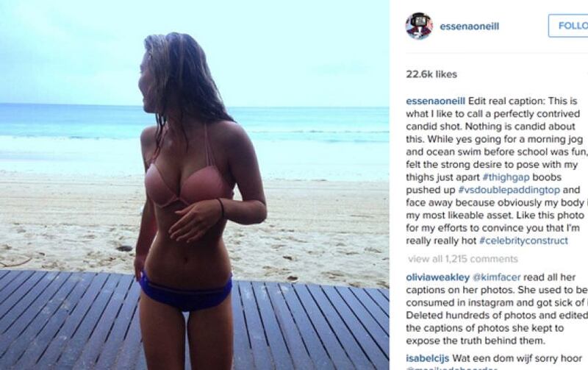The height and width of the screenshot is (370, 588).
Task: Open the #celebrityconstruct hashtag
Action: 523,241
